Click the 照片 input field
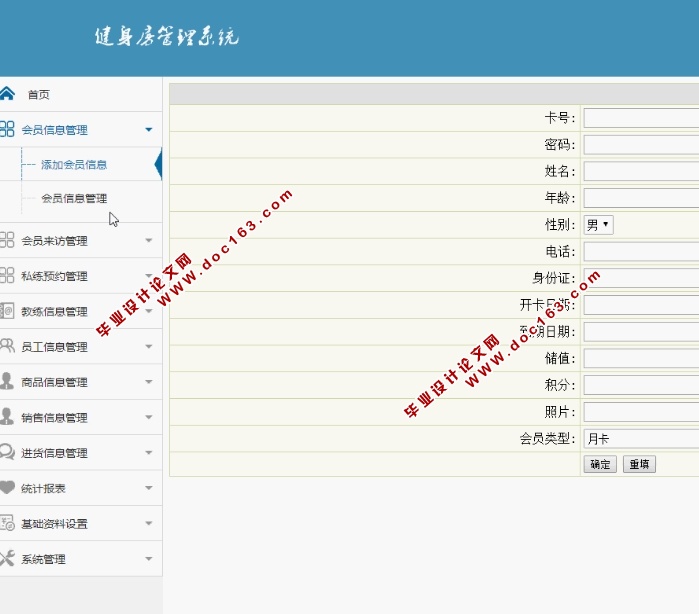Image resolution: width=699 pixels, height=614 pixels. tap(641, 412)
